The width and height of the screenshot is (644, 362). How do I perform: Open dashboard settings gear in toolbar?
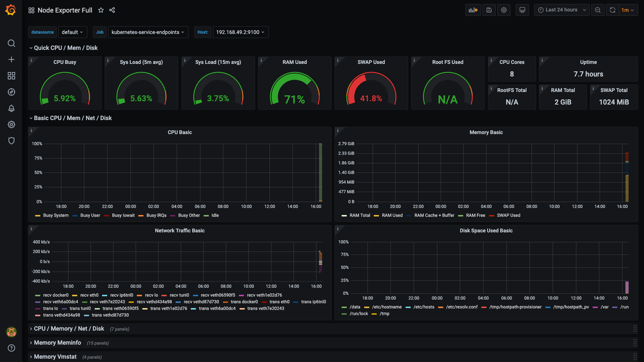tap(504, 10)
